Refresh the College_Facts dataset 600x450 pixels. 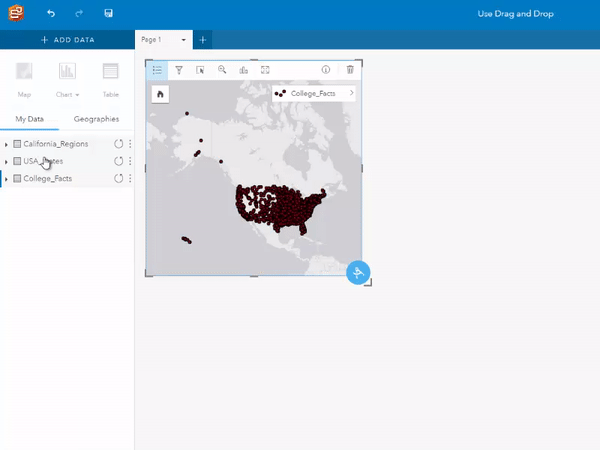point(119,178)
